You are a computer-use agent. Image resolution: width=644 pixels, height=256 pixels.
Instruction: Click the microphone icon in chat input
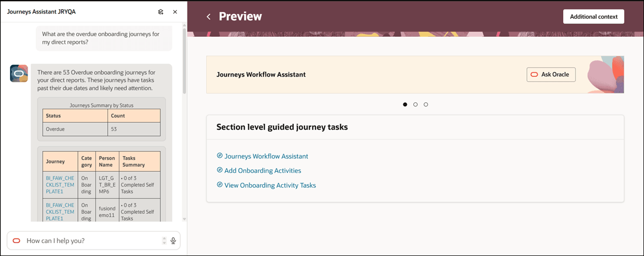(173, 241)
